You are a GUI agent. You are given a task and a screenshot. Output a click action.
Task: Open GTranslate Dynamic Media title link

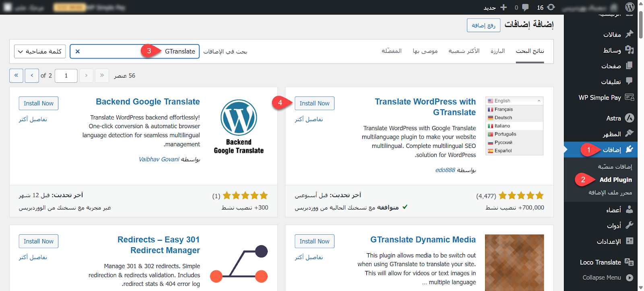click(423, 240)
